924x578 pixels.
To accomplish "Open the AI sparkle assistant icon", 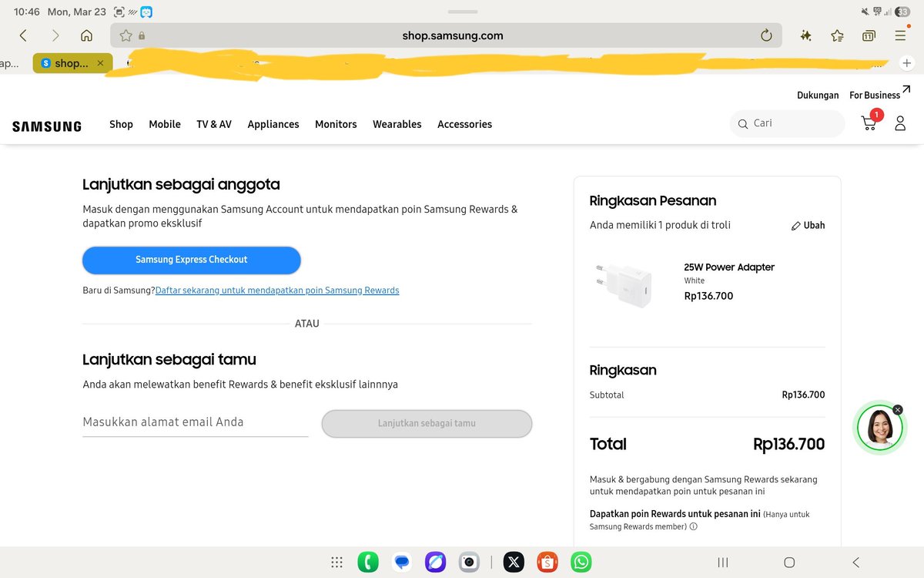I will click(x=806, y=35).
